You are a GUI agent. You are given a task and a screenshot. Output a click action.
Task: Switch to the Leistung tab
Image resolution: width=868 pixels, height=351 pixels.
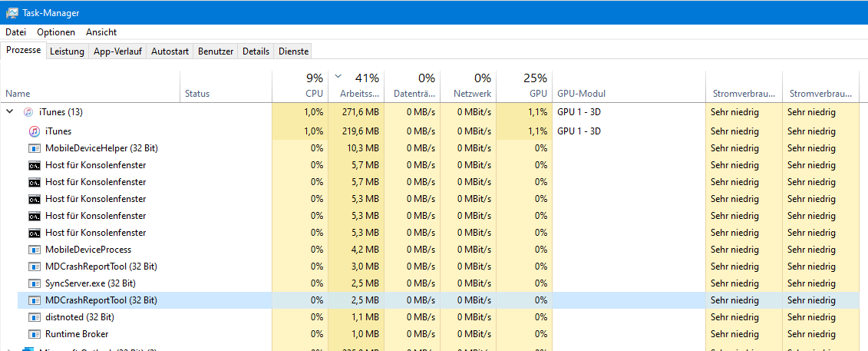point(67,51)
